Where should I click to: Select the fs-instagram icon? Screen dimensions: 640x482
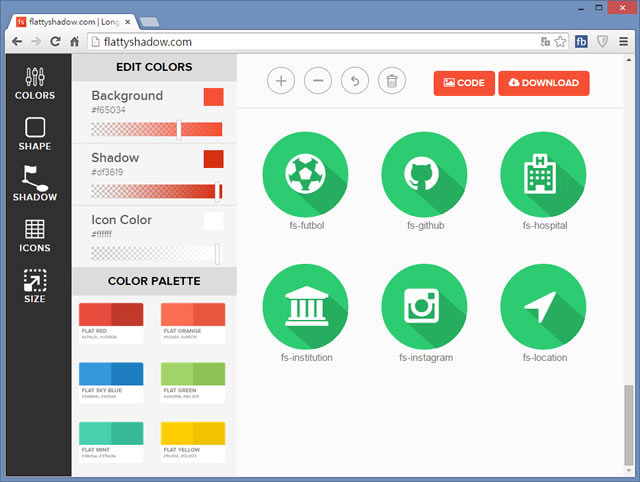pyautogui.click(x=424, y=307)
